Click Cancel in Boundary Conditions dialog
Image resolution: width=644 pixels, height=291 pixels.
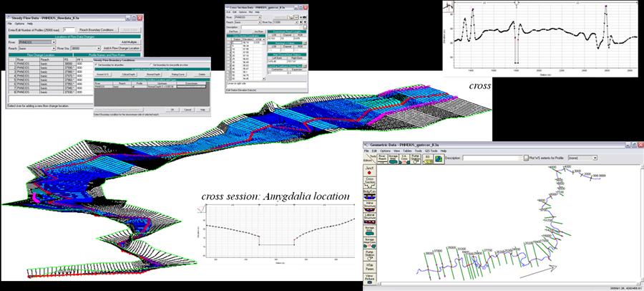[187, 110]
